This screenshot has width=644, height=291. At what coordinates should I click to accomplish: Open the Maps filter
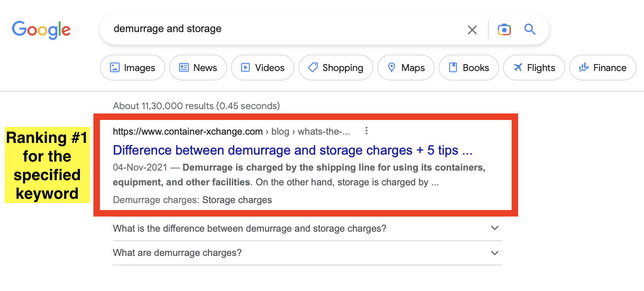tap(406, 68)
